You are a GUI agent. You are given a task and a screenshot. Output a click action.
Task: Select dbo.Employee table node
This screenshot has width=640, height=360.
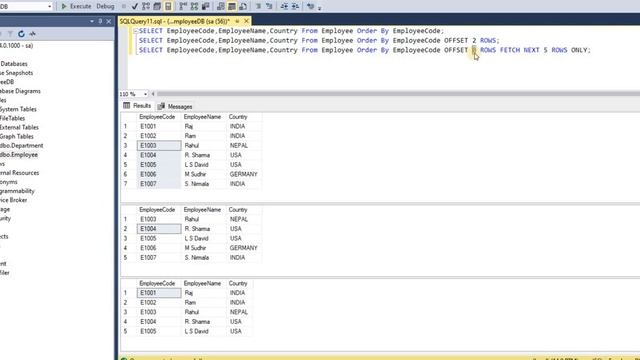click(x=19, y=155)
